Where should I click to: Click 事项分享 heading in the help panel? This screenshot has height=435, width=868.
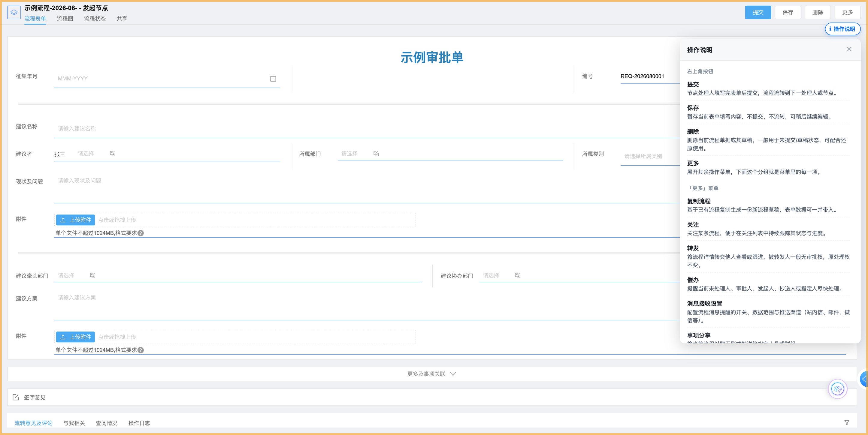coord(699,335)
